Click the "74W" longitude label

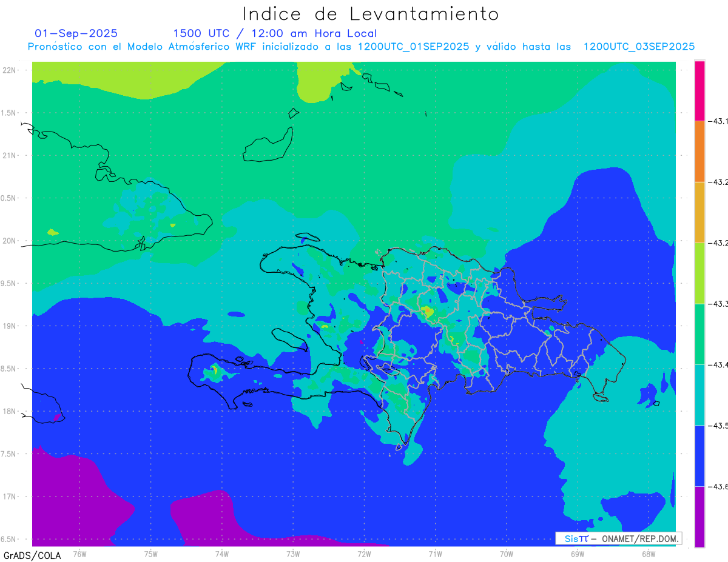[x=222, y=554]
